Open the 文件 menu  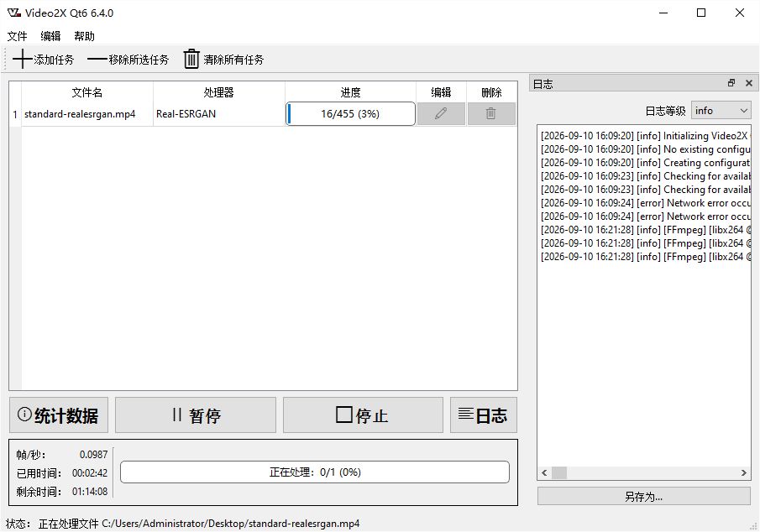coord(17,36)
